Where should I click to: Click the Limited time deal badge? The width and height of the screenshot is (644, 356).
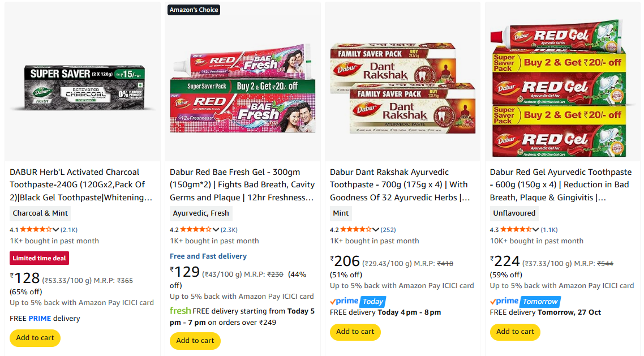[x=40, y=258]
